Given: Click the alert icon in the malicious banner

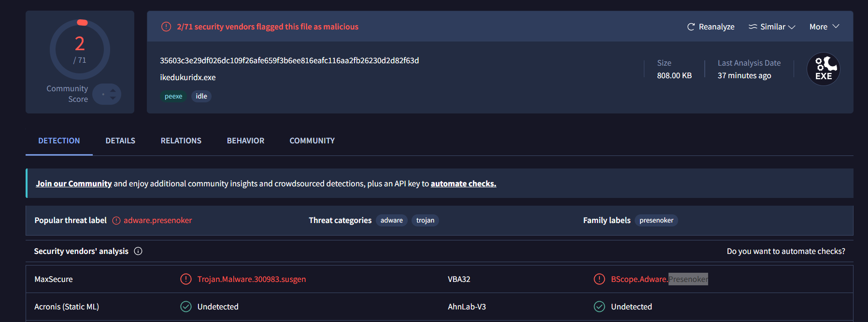Looking at the screenshot, I should [166, 27].
